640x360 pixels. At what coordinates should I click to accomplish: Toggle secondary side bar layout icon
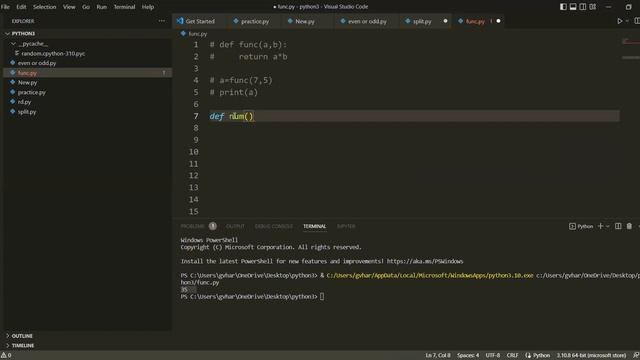[x=583, y=7]
